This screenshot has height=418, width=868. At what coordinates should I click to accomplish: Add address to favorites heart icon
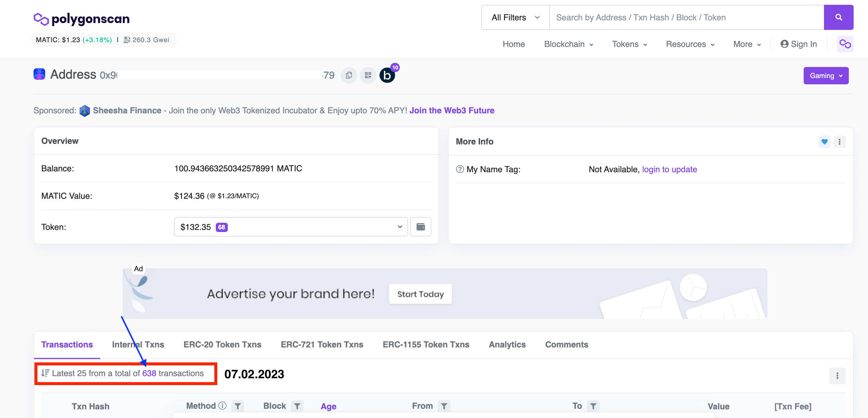pyautogui.click(x=824, y=142)
